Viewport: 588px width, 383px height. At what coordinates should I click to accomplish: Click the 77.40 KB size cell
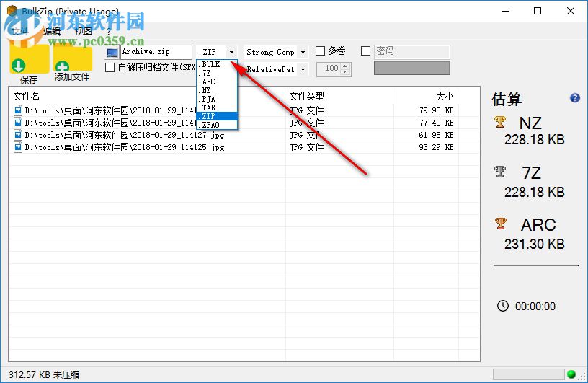436,123
